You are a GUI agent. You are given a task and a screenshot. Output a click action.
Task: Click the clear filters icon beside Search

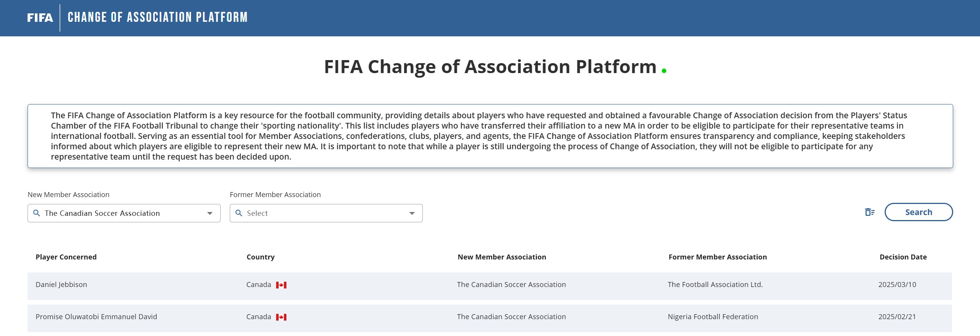click(870, 212)
